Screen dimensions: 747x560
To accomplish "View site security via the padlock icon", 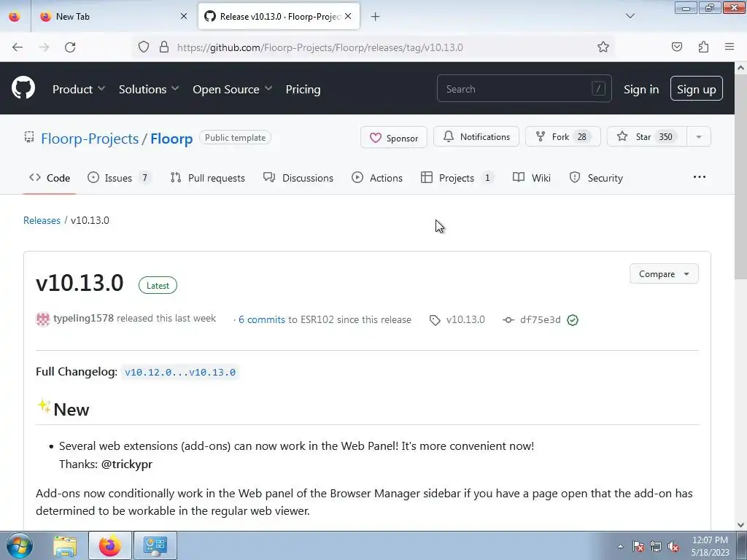I will click(164, 47).
